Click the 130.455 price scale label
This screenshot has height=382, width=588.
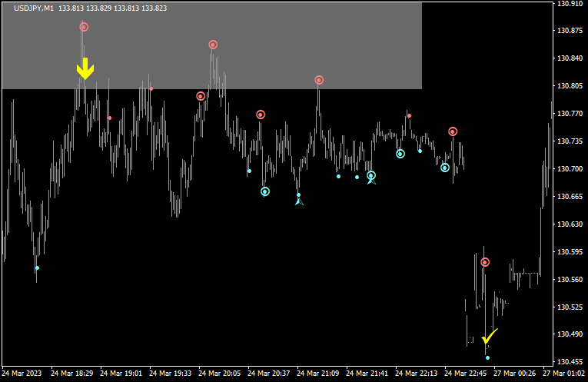click(570, 362)
